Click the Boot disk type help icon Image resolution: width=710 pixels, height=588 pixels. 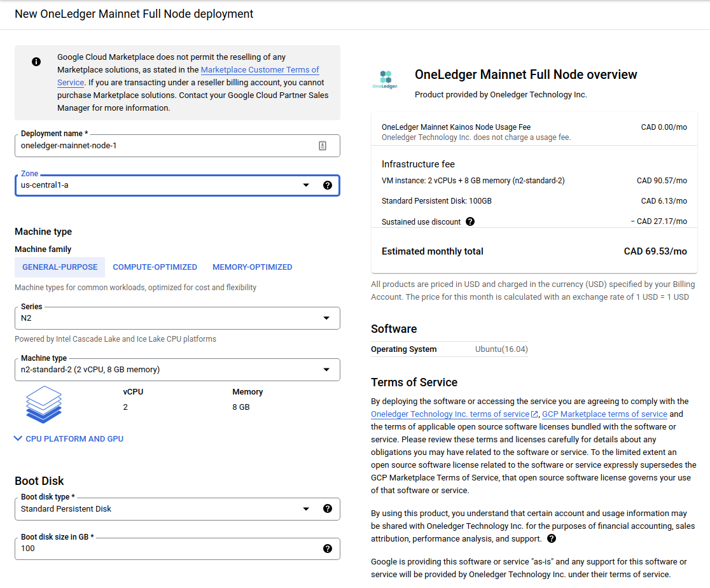[x=328, y=508]
